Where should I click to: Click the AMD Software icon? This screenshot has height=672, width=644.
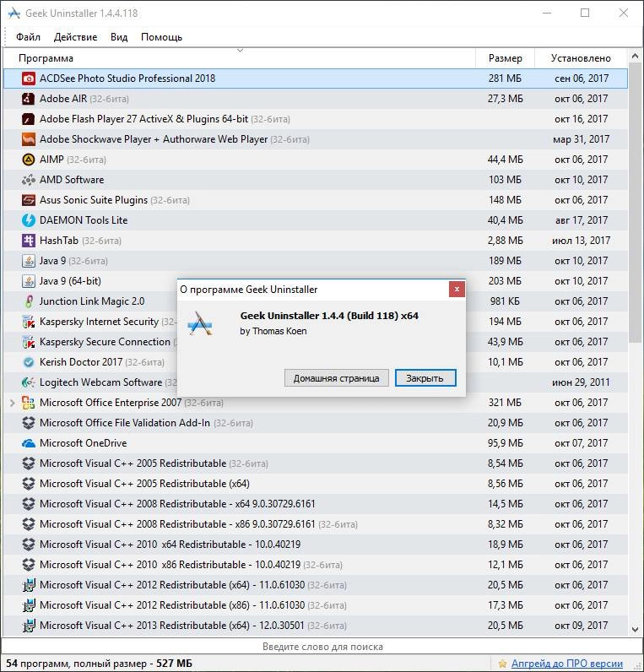point(29,180)
